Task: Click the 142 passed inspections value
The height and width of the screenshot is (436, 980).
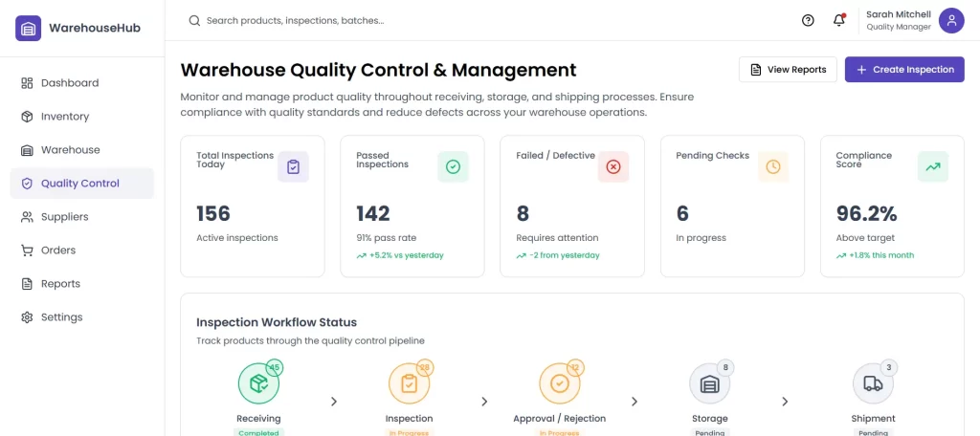Action: pos(373,213)
